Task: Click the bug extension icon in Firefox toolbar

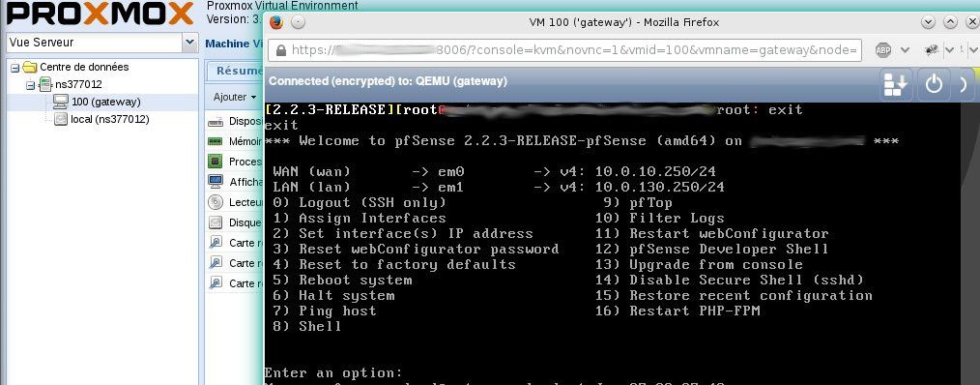Action: pyautogui.click(x=932, y=49)
